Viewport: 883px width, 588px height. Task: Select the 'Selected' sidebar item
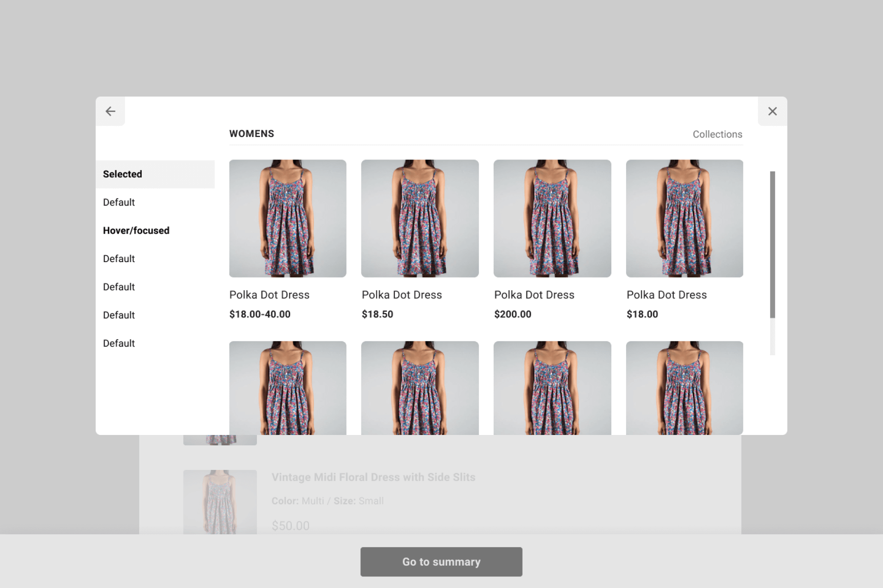coord(155,174)
